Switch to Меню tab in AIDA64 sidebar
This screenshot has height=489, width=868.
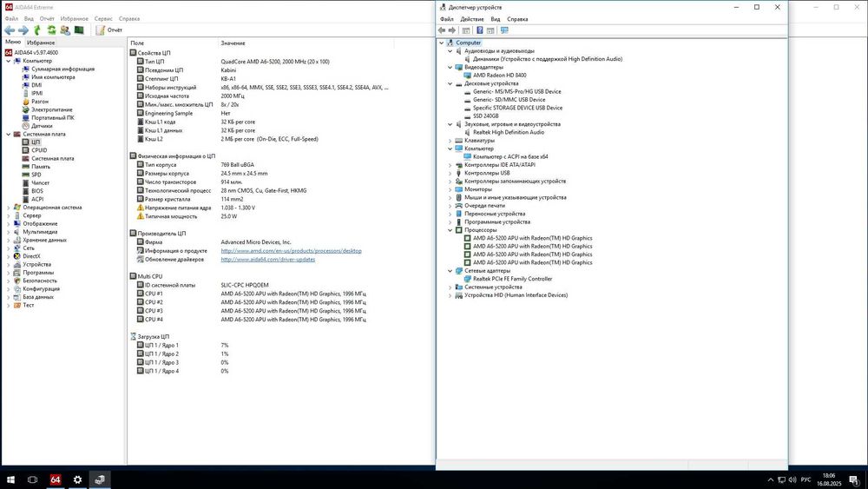[13, 42]
